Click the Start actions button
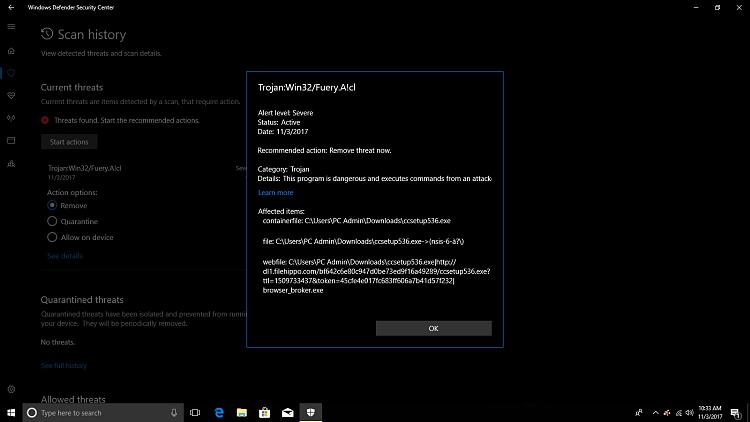Screen dimensions: 750x422 click(69, 142)
